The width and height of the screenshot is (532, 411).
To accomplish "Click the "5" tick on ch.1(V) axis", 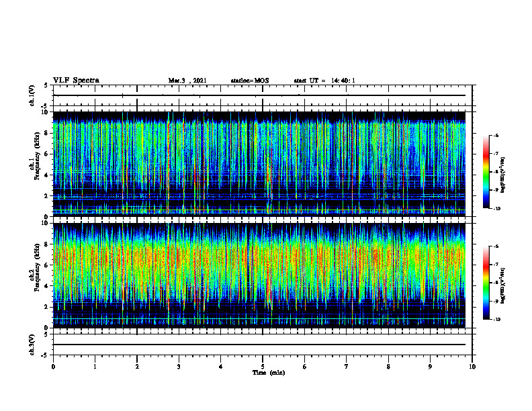I will pyautogui.click(x=46, y=85).
